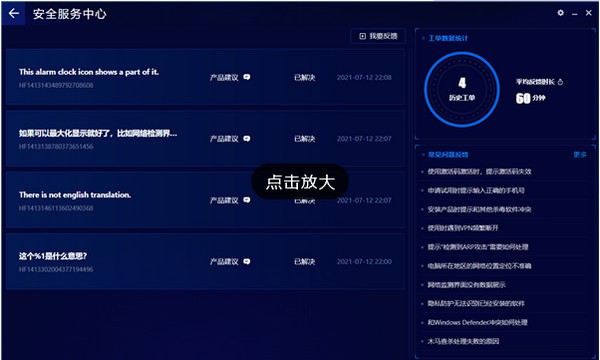Click chat bubble icon on 如果可以最大化 ticket
Image resolution: width=600 pixels, height=360 pixels.
(247, 138)
